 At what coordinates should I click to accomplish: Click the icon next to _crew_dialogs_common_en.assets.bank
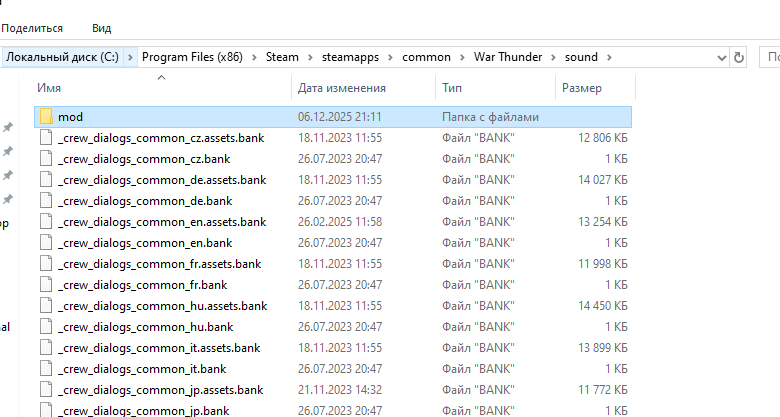[46, 222]
